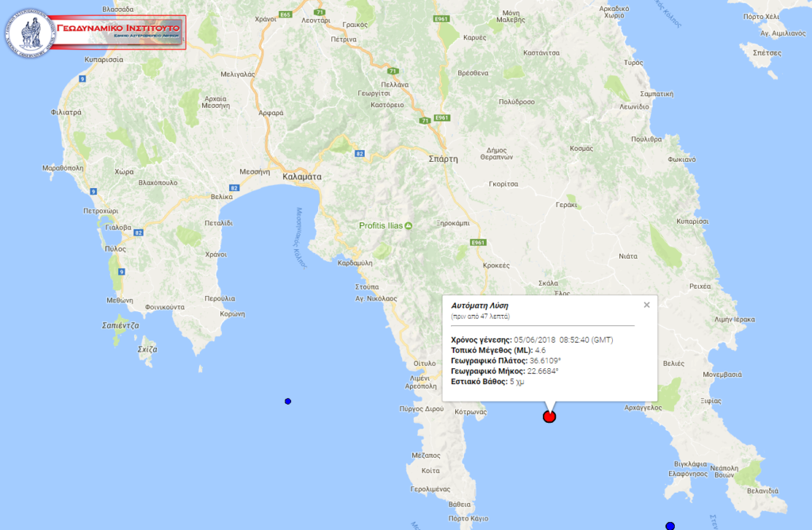Select the Λεωνίδιο town label
Viewport: 812px width, 530px height.
pos(634,106)
